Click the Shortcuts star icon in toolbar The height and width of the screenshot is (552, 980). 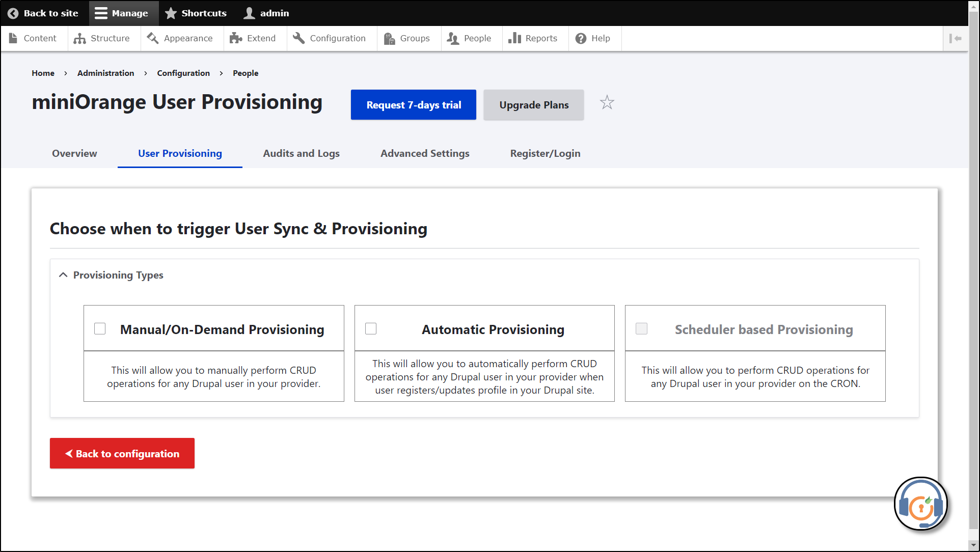pyautogui.click(x=171, y=13)
